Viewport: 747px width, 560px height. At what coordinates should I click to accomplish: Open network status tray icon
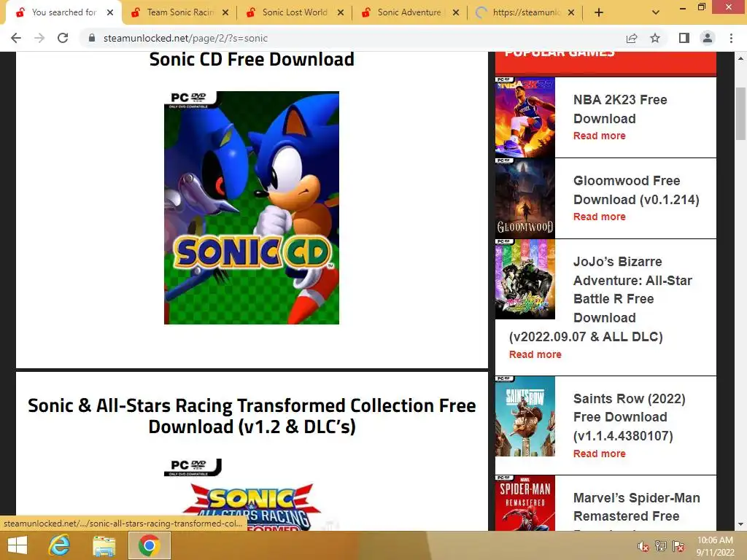point(661,546)
